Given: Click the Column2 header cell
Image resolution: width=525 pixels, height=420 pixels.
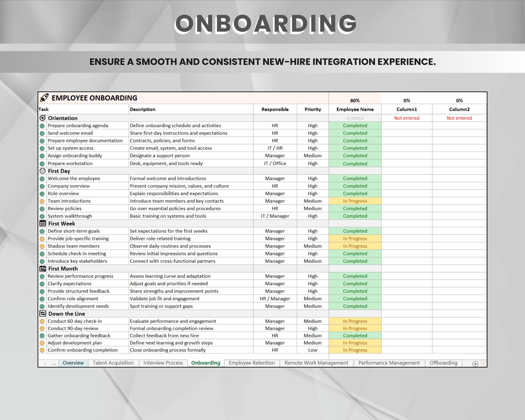Looking at the screenshot, I should [x=459, y=109].
